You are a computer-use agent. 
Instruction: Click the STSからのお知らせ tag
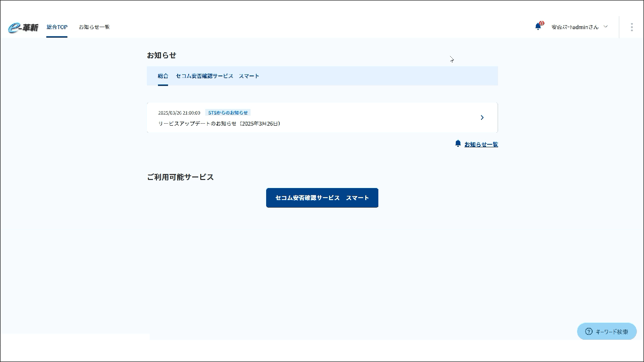228,113
